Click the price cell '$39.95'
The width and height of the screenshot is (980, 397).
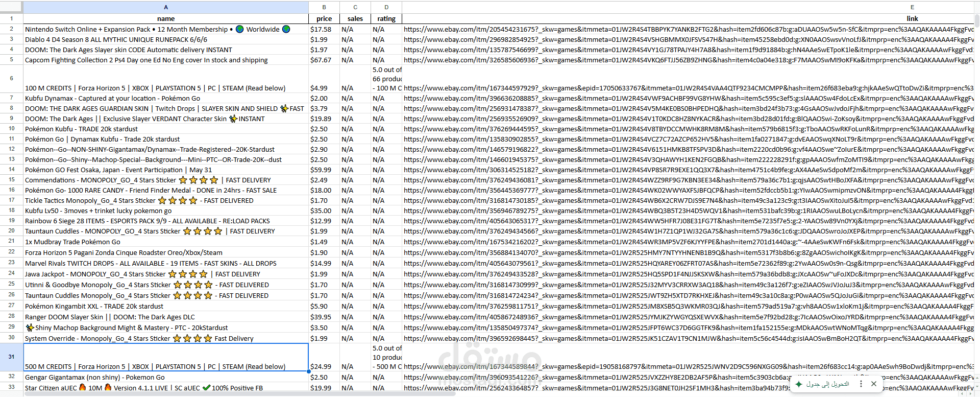324,317
